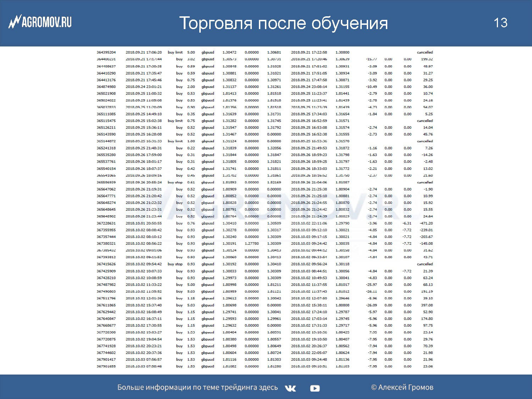Click open price 1.30472

point(229,52)
